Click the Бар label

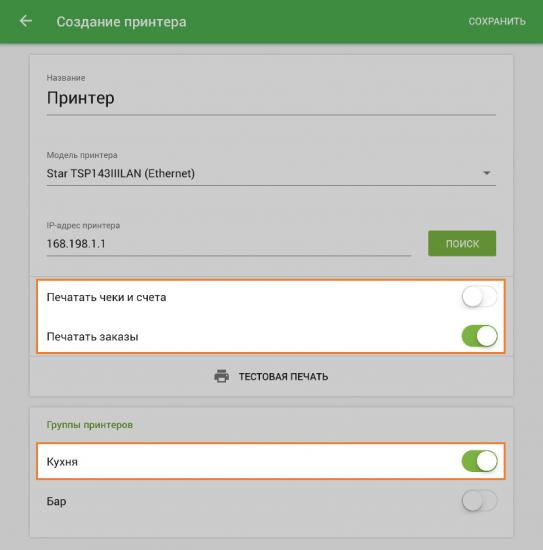click(56, 501)
